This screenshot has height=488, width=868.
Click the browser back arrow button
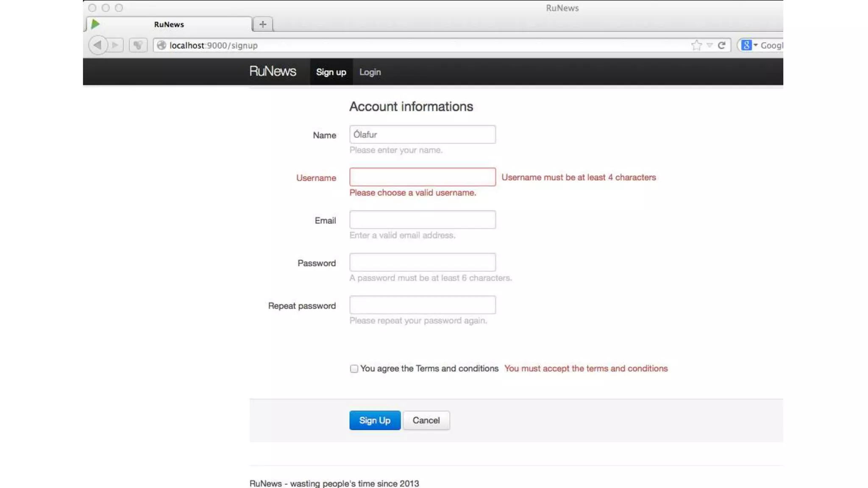click(98, 45)
